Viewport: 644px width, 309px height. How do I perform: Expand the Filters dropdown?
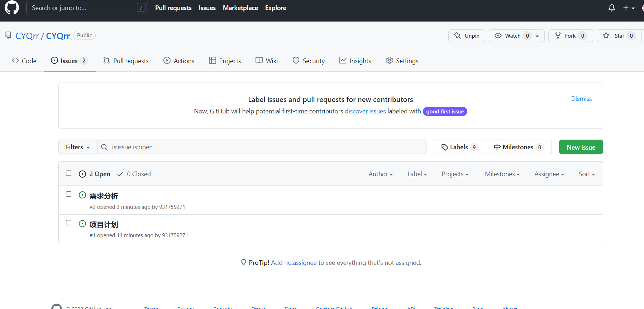point(78,147)
